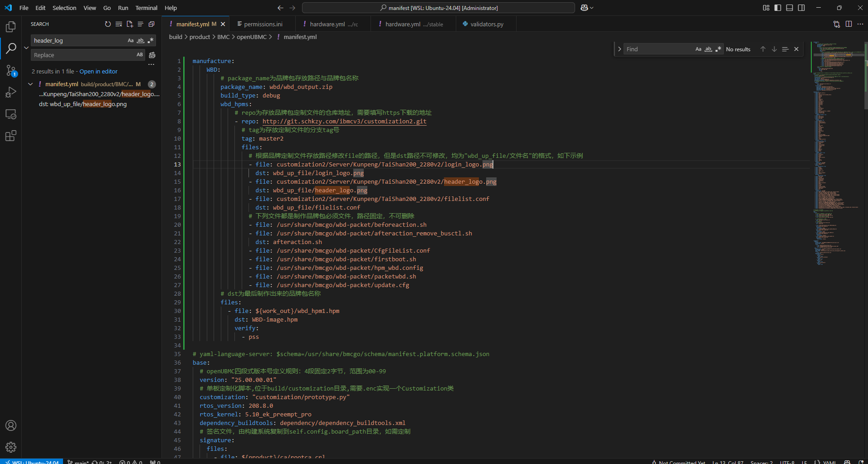Toggle Match Whole Word in Find widget

[708, 49]
